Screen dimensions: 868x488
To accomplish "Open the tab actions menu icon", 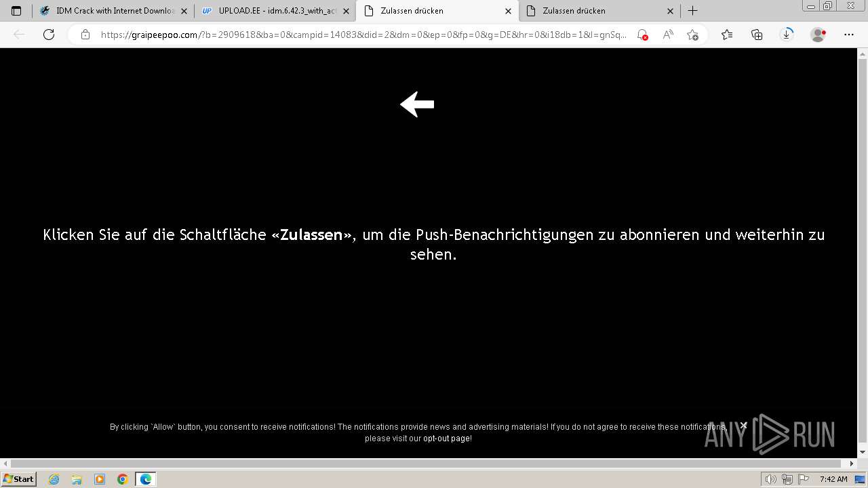I will point(16,11).
